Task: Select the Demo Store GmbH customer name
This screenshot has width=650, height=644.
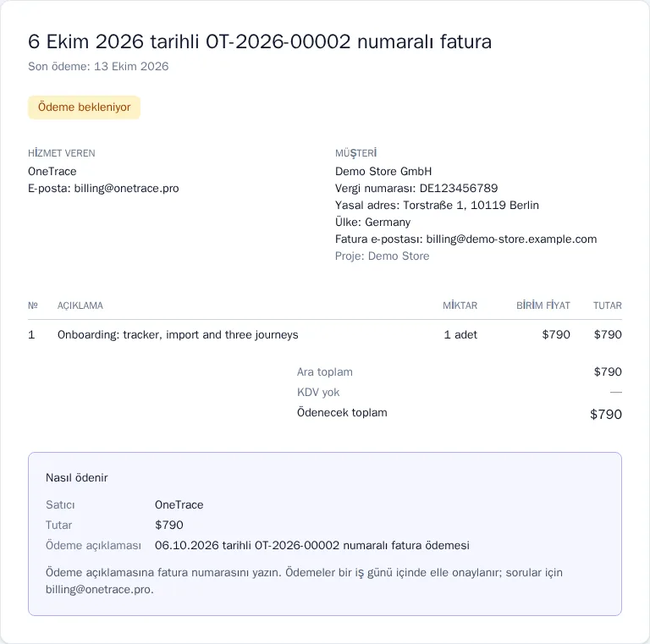Action: click(x=383, y=171)
